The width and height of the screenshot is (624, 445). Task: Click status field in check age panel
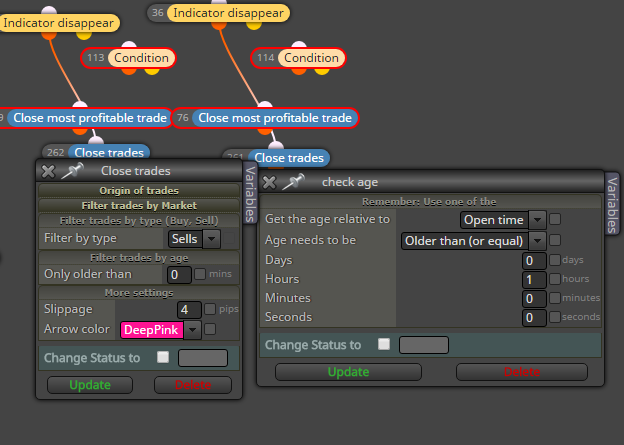tap(424, 345)
